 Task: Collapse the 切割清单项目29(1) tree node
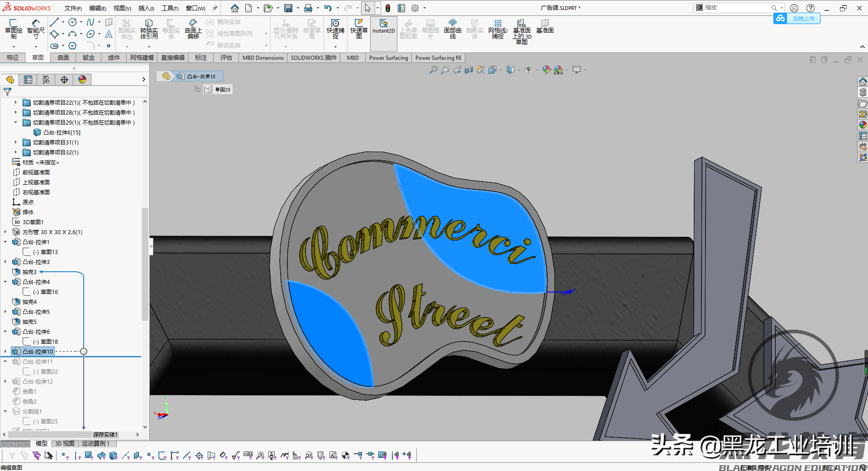(x=15, y=122)
